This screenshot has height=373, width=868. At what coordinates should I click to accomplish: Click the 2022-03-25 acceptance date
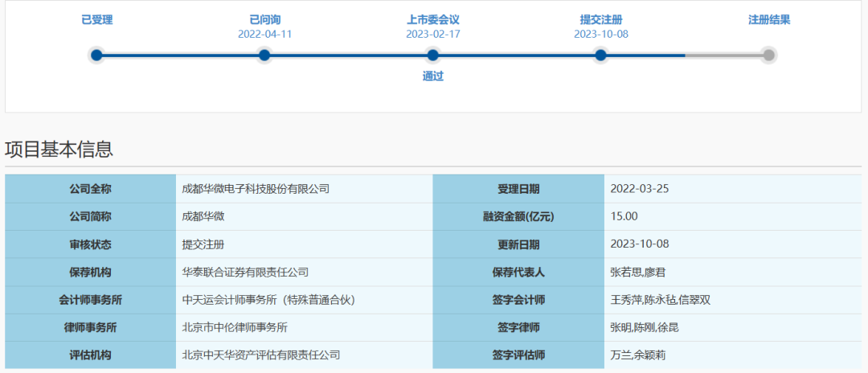point(640,189)
